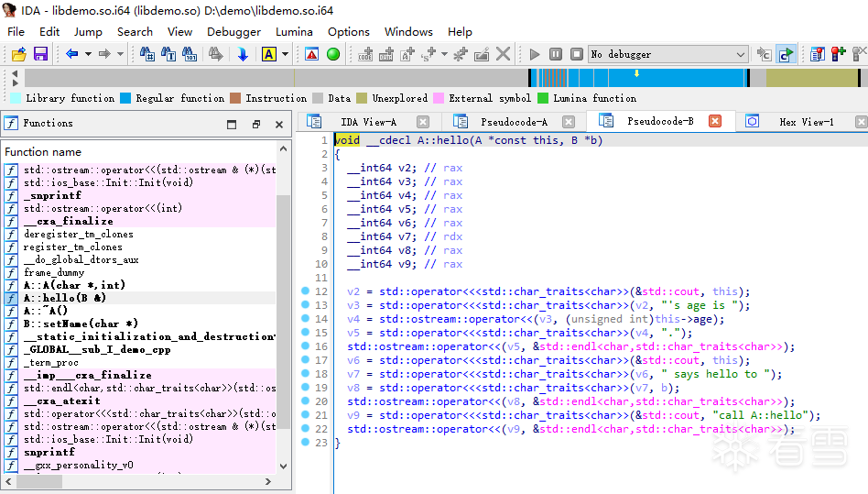Maximize the Functions panel
The image size is (868, 494).
click(x=232, y=124)
